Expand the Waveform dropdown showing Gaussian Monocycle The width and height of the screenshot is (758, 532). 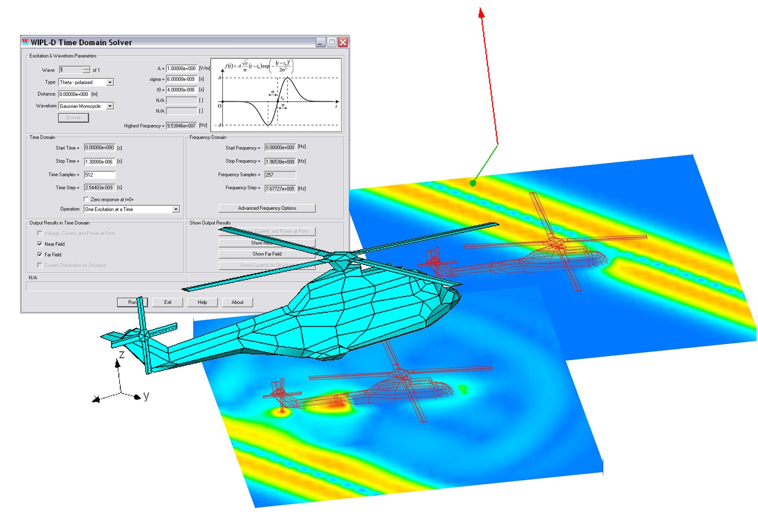pyautogui.click(x=110, y=106)
